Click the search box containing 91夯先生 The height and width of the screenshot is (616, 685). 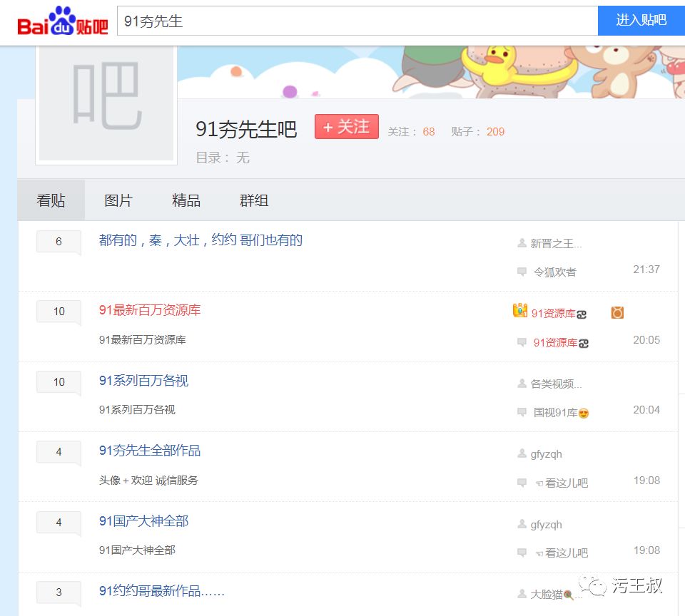pos(357,21)
